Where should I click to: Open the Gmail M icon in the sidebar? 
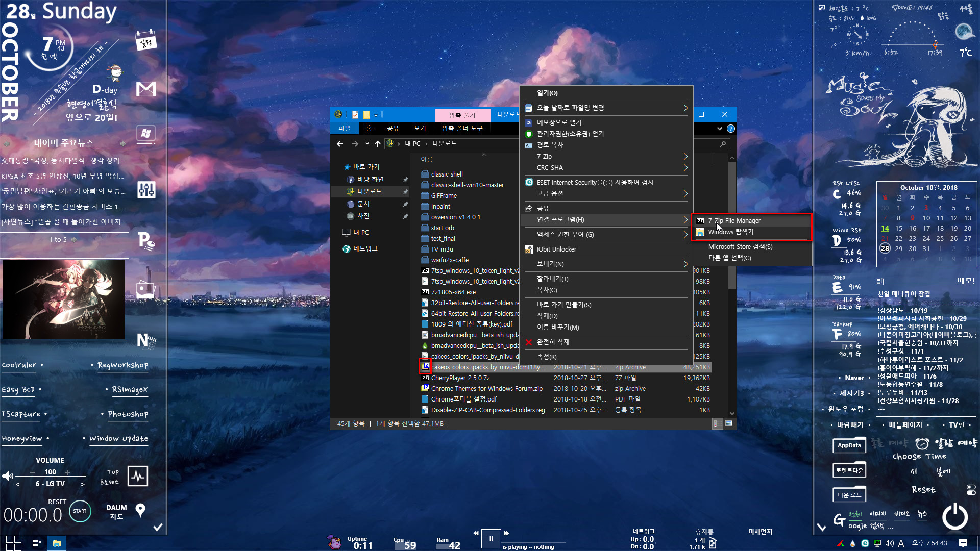click(x=146, y=89)
